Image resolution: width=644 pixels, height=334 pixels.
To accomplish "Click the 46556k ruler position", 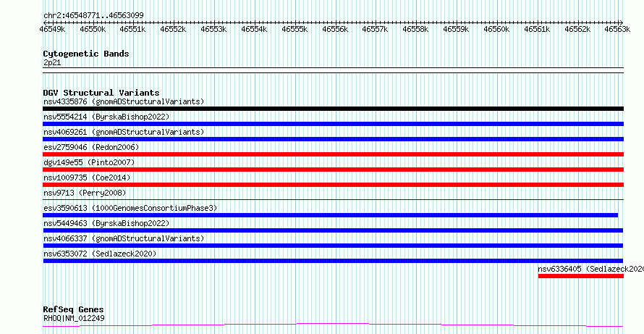I will click(x=335, y=29).
